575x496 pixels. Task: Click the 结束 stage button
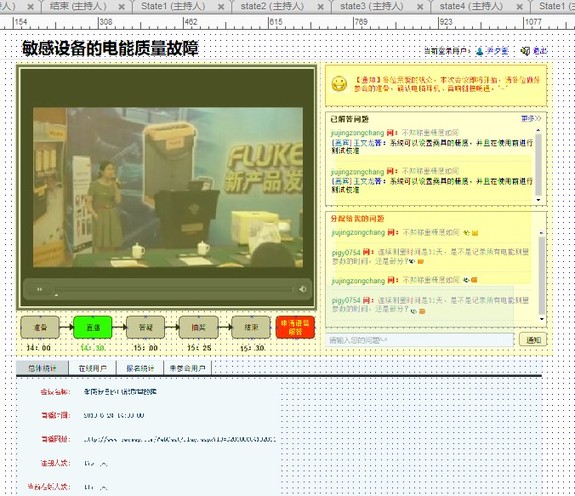point(251,327)
